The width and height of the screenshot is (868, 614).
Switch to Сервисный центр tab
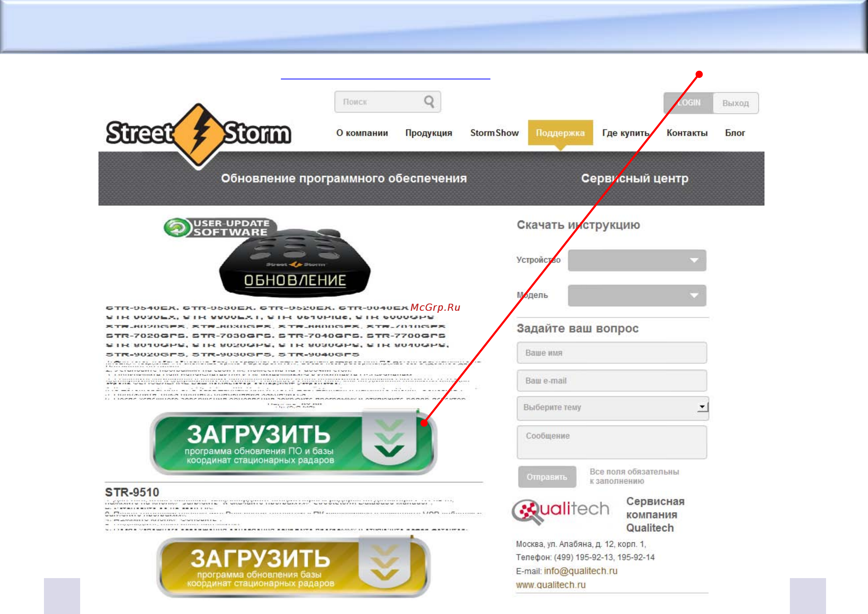(635, 178)
